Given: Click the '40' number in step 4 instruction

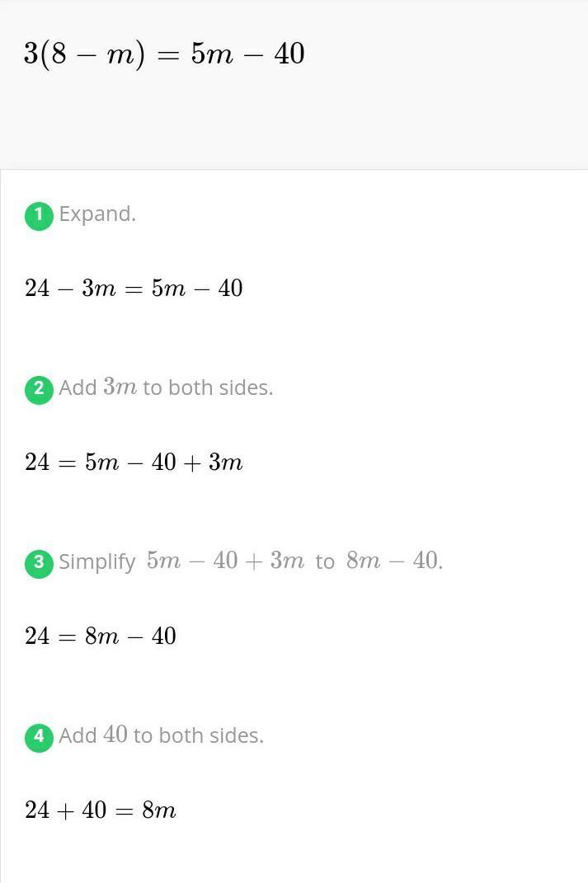Looking at the screenshot, I should click(115, 735).
